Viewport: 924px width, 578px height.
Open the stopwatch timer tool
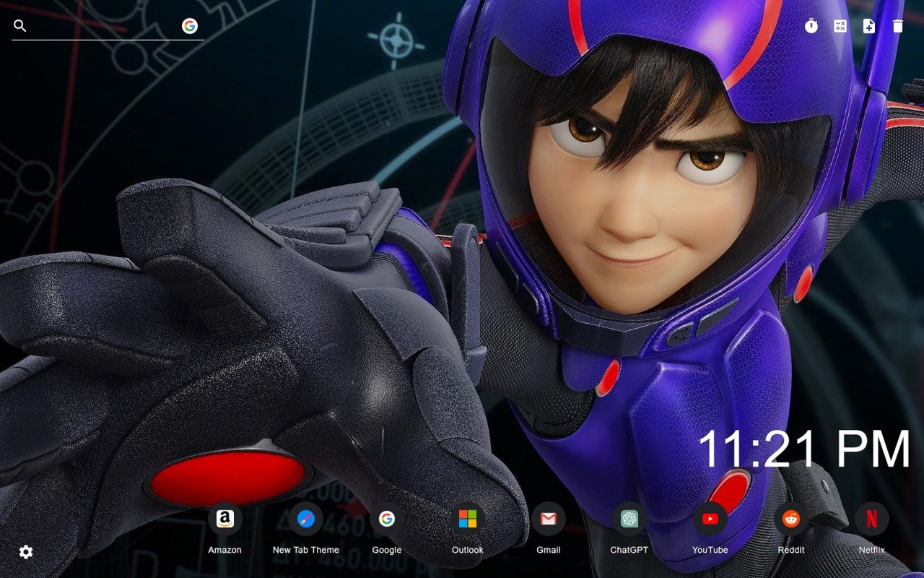(x=811, y=26)
